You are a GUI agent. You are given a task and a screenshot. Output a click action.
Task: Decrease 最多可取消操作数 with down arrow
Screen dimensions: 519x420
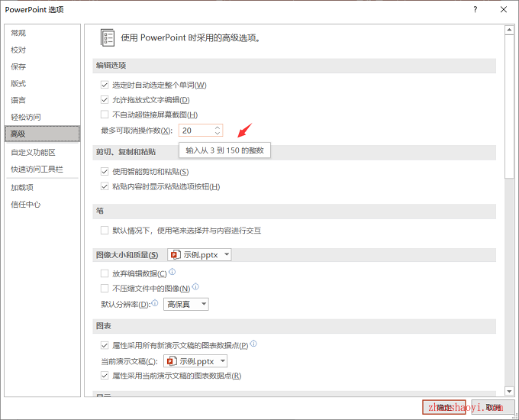coord(218,133)
